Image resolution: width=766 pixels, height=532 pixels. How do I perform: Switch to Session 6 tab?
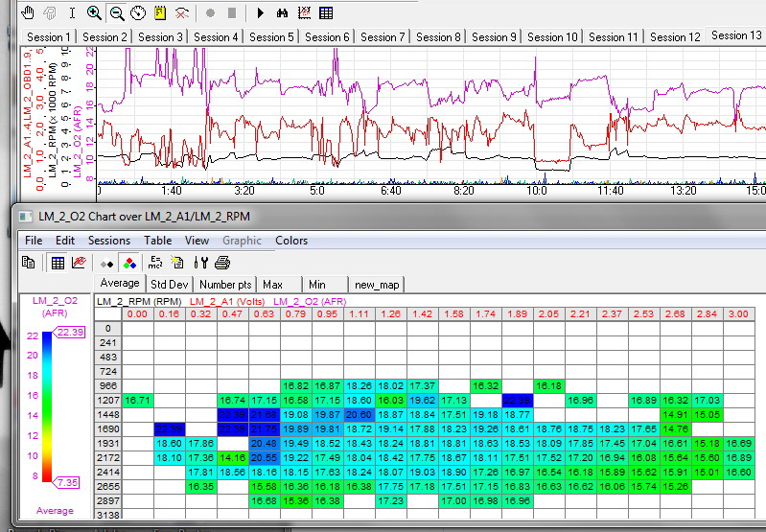pyautogui.click(x=327, y=37)
